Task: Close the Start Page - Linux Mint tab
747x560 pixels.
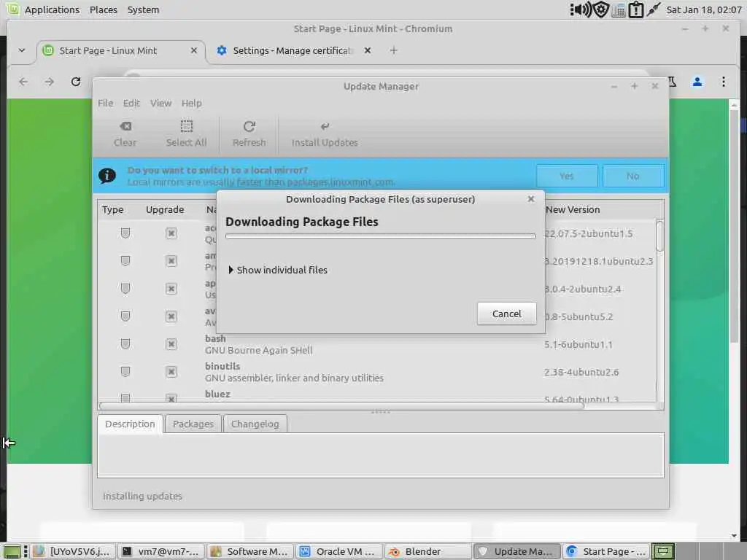Action: [x=194, y=50]
